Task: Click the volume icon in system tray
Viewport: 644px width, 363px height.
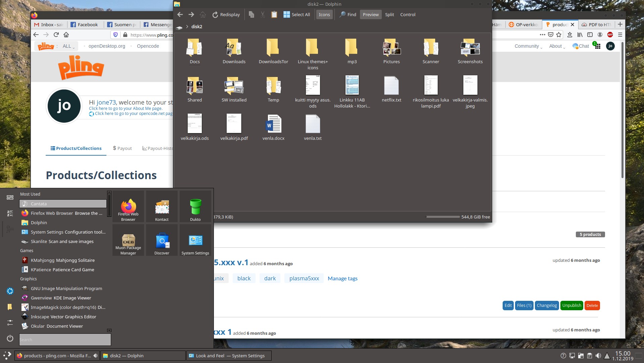Action: [598, 356]
